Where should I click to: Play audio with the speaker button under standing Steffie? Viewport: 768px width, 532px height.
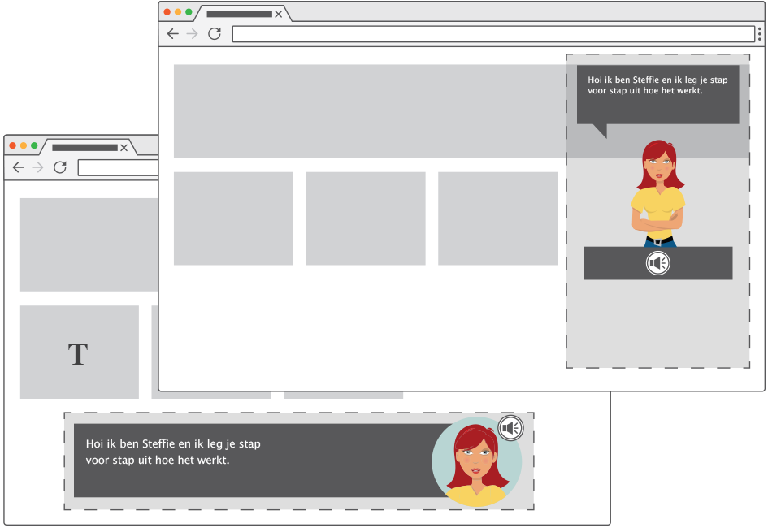(657, 263)
